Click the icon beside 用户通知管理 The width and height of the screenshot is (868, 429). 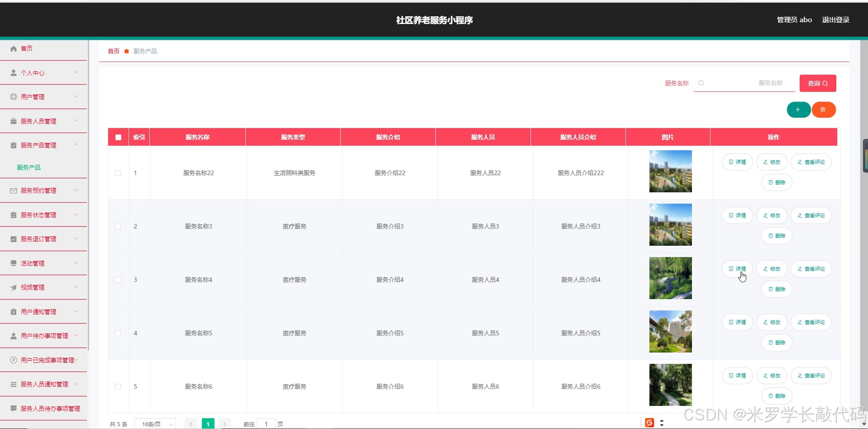(14, 312)
